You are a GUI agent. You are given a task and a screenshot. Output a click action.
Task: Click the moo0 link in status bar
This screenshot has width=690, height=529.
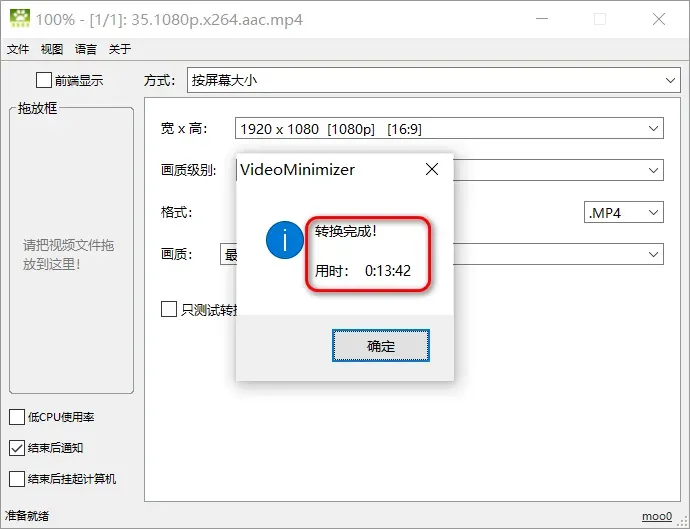[x=657, y=516]
